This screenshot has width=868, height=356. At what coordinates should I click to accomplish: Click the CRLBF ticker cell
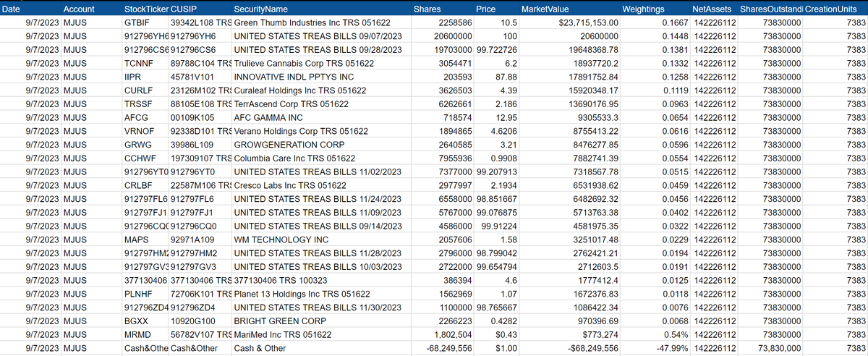[138, 185]
